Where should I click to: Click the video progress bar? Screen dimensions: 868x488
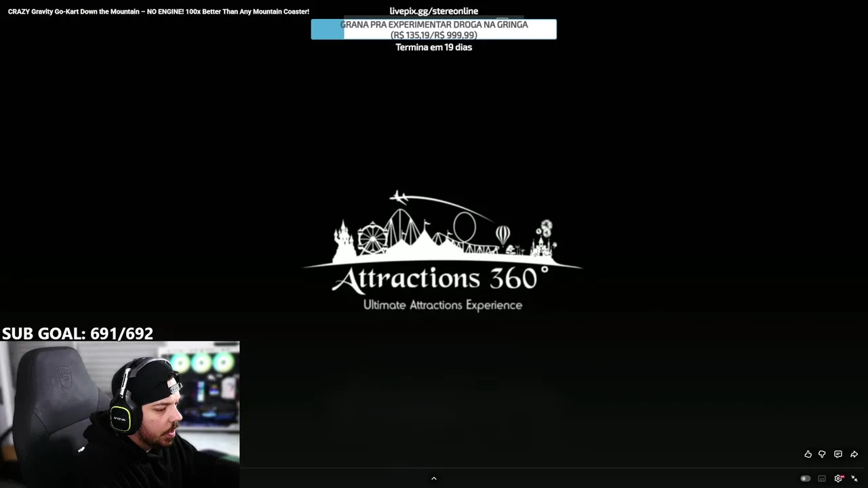553,468
